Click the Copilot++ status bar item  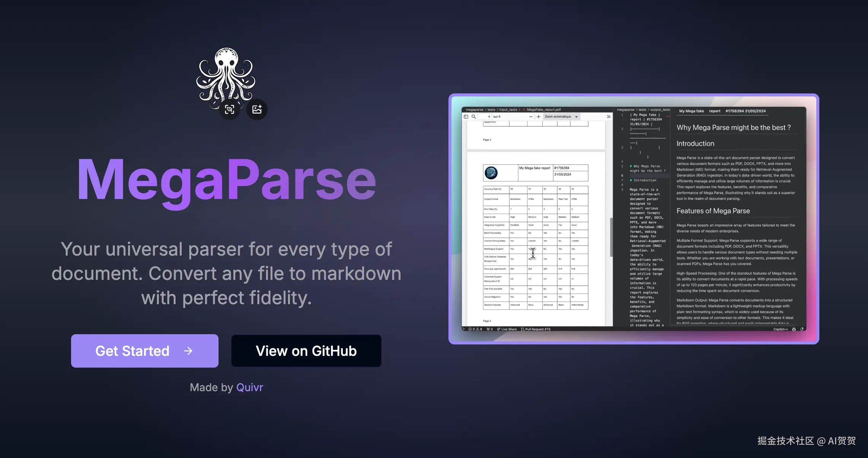point(781,329)
